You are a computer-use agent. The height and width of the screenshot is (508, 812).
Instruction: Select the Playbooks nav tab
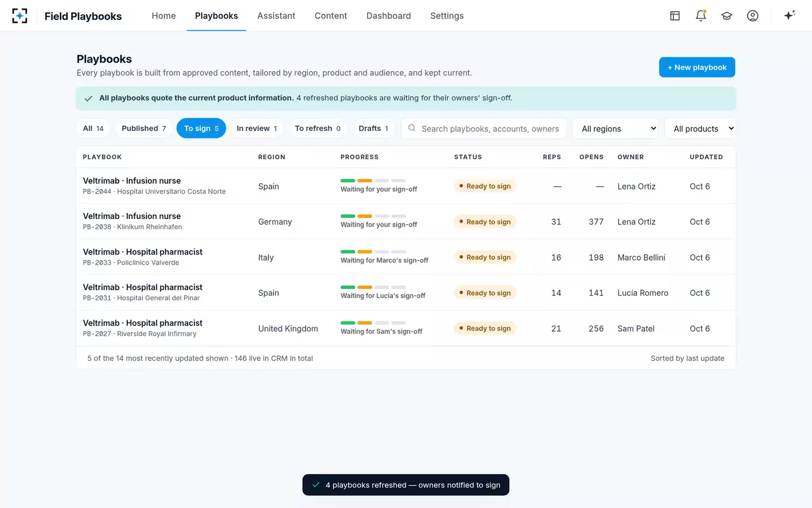(217, 16)
